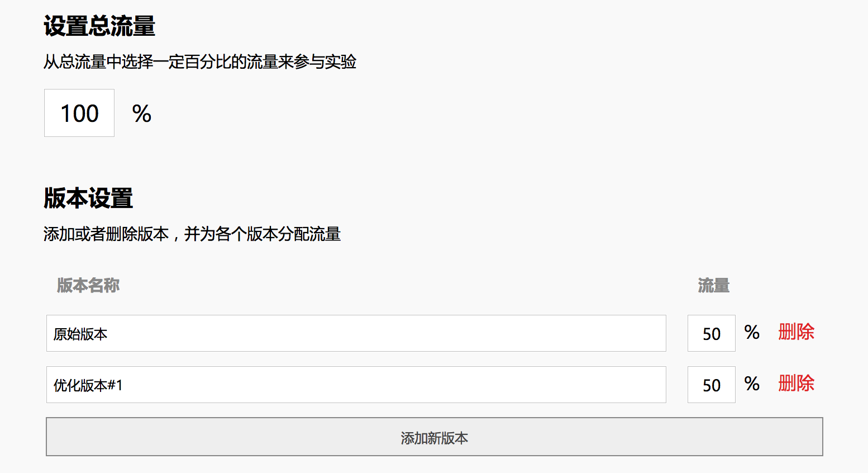Click the 设置总流量 heading
This screenshot has height=473, width=868.
99,26
